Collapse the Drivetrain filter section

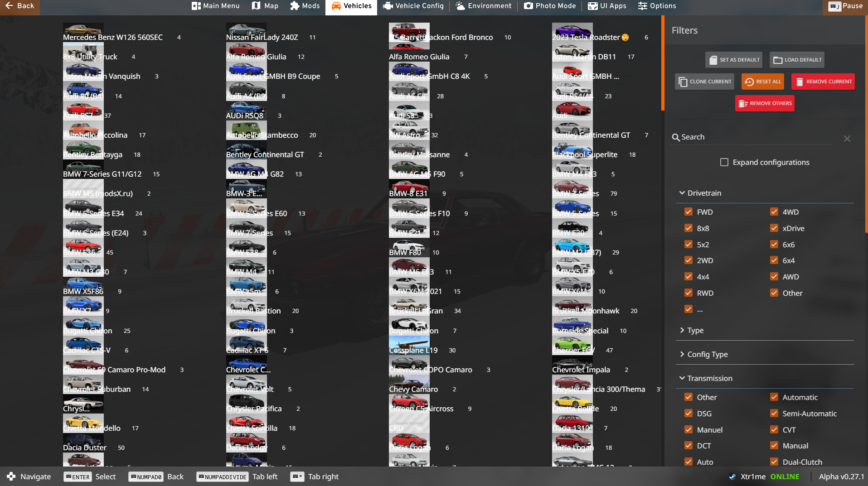pyautogui.click(x=765, y=193)
